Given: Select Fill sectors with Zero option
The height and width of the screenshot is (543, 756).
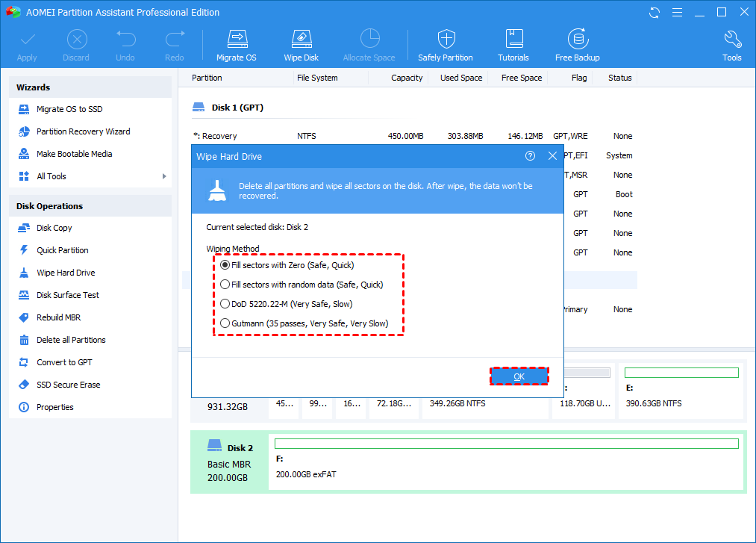Looking at the screenshot, I should [x=287, y=265].
